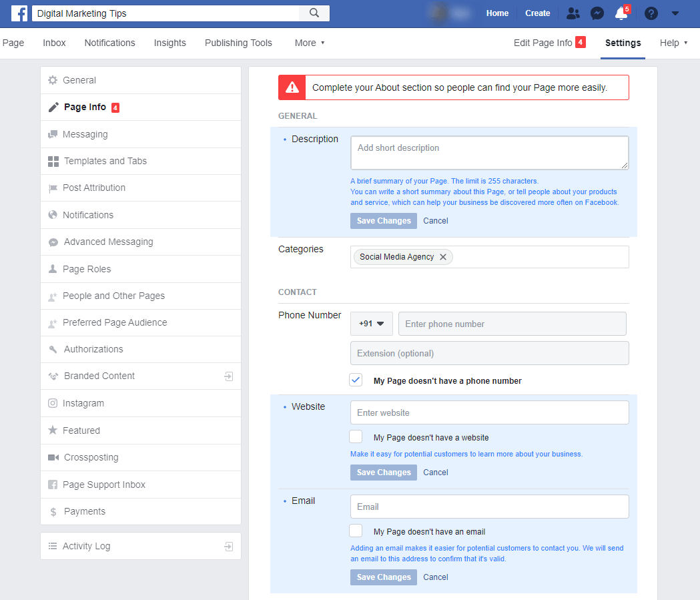
Task: Open the Publishing Tools tab
Action: point(238,43)
